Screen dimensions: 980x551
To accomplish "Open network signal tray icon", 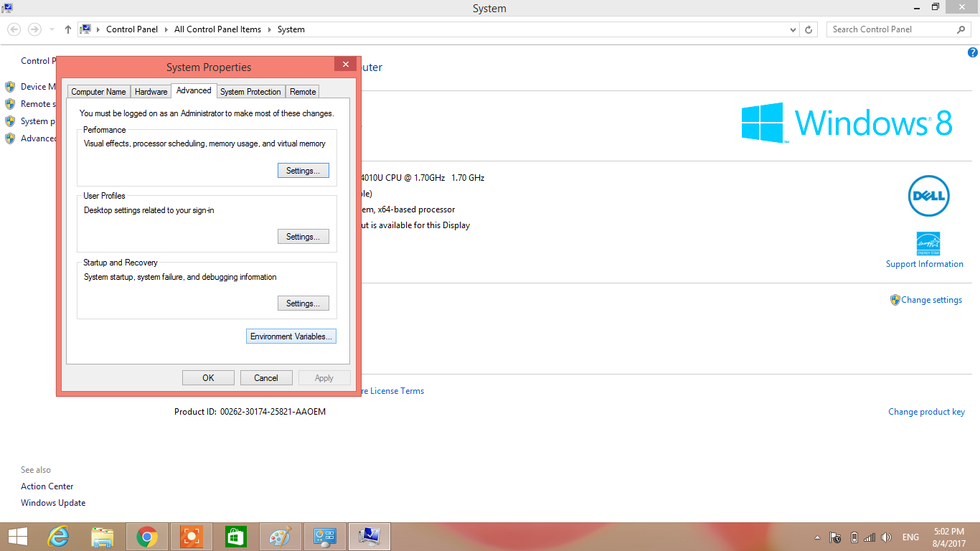I will tap(870, 537).
